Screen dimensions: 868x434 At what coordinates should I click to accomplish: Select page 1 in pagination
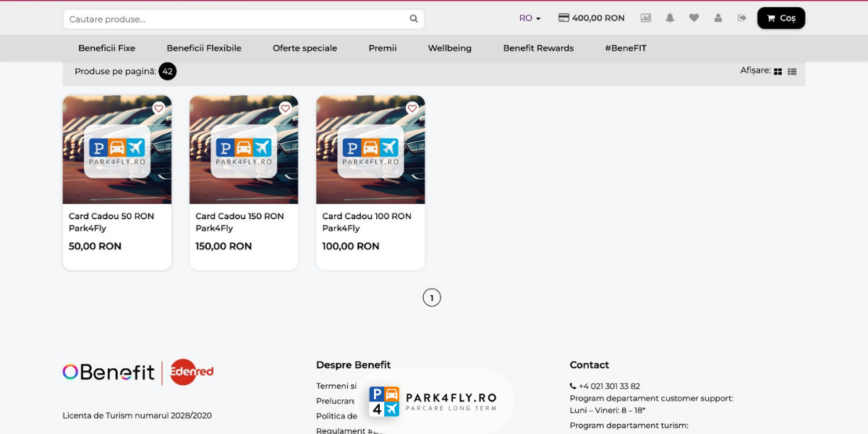coord(432,298)
